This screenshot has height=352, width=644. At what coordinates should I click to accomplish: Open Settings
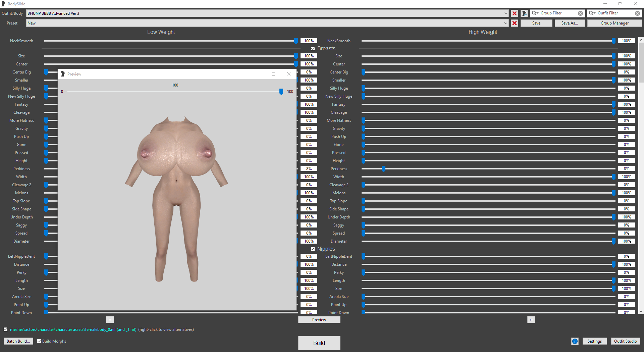tap(594, 341)
